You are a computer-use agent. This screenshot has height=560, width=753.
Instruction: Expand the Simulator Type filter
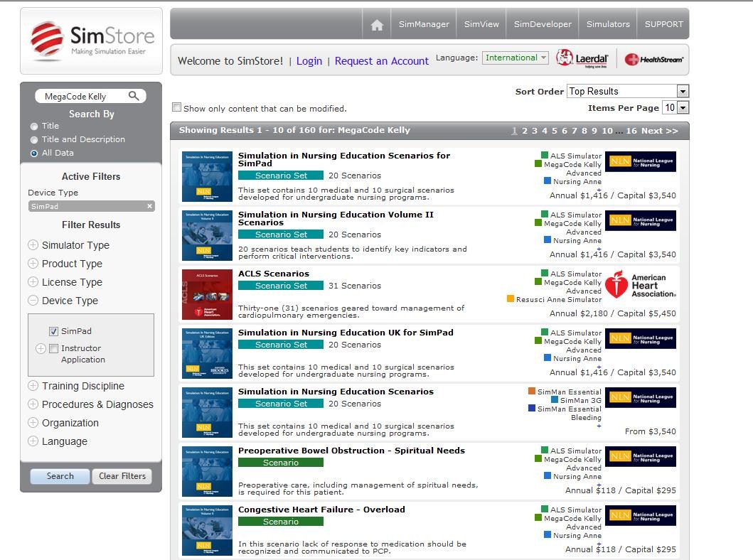pos(33,244)
